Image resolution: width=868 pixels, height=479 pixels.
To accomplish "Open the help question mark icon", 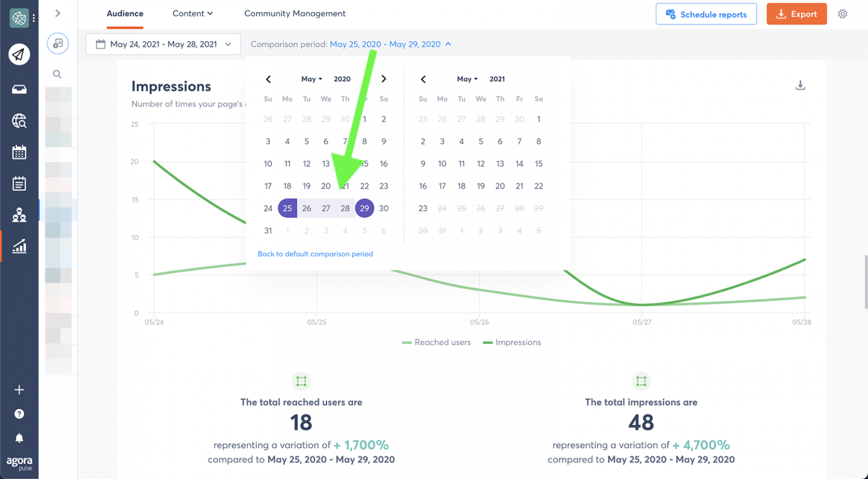I will point(19,413).
